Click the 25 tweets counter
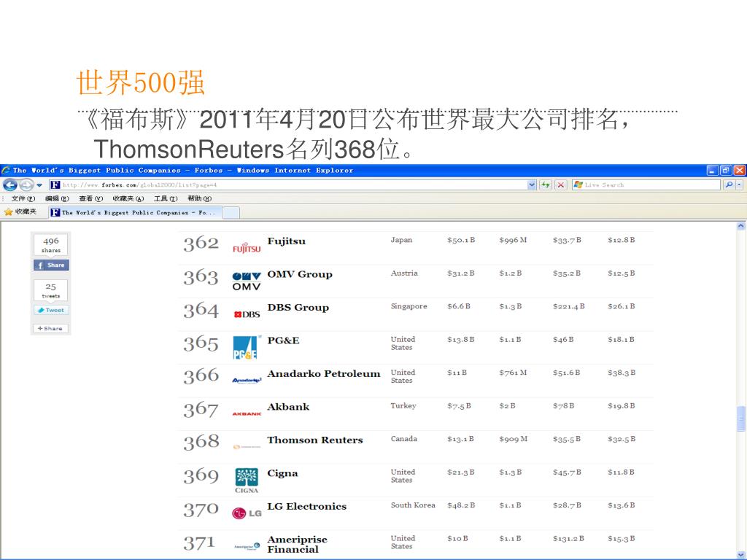This screenshot has height=560, width=747. click(x=51, y=290)
